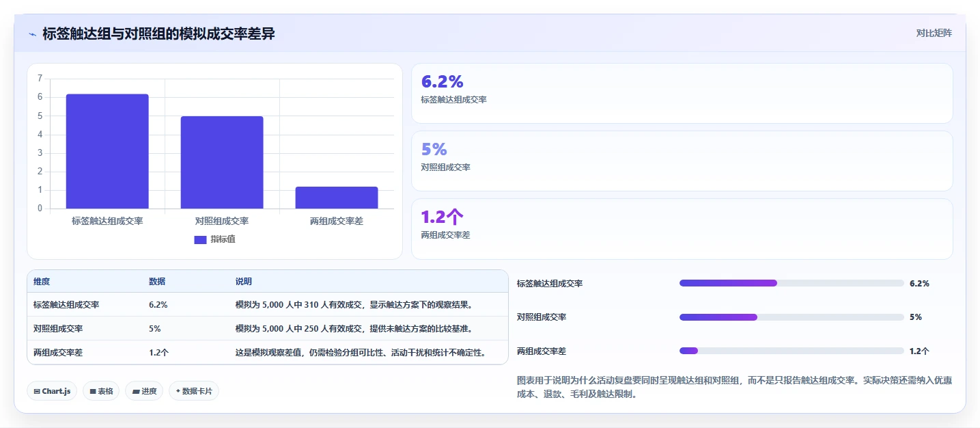980x428 pixels.
Task: Click the 1.2个 stat card value
Action: (443, 217)
